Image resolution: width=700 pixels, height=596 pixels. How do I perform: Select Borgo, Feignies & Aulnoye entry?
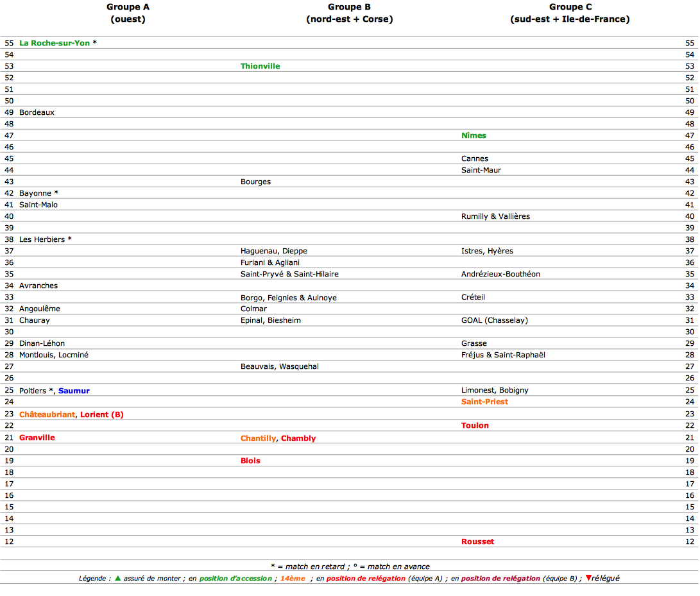click(288, 298)
